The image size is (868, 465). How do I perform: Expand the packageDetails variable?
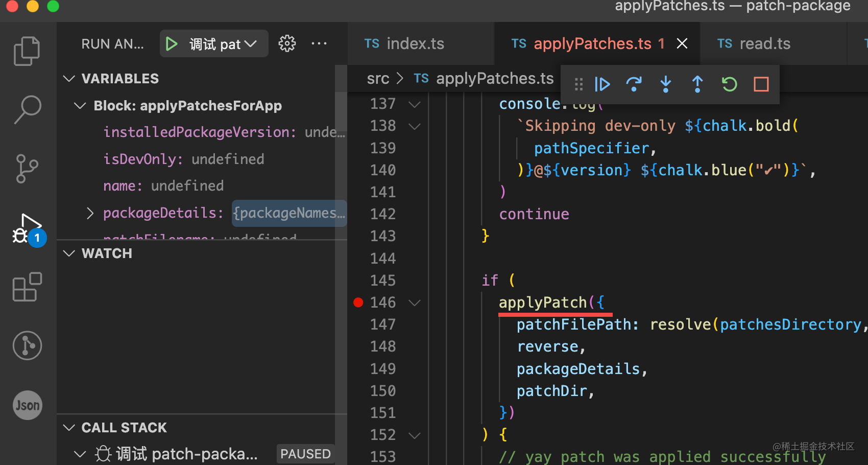point(90,213)
